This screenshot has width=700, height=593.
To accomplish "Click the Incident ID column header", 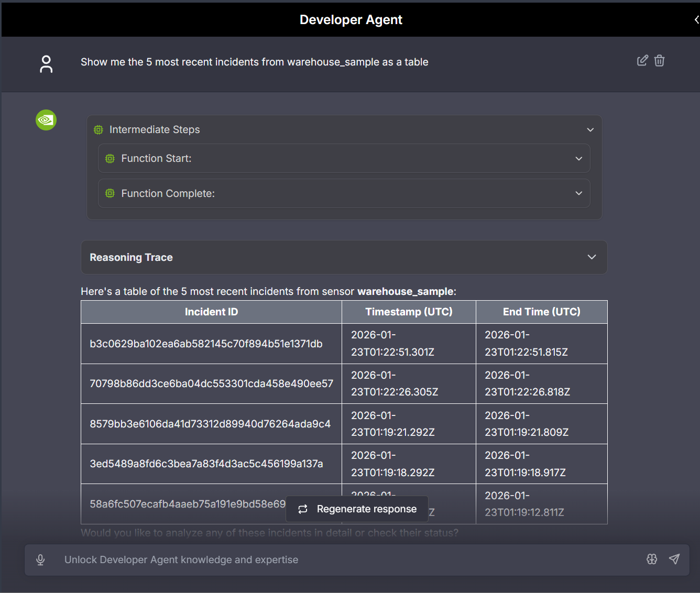I will [x=211, y=312].
